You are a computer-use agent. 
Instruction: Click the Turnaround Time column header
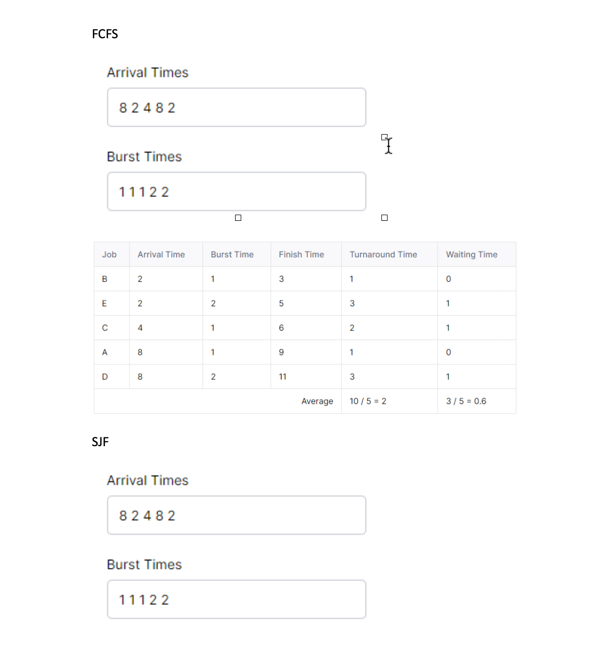tap(383, 254)
